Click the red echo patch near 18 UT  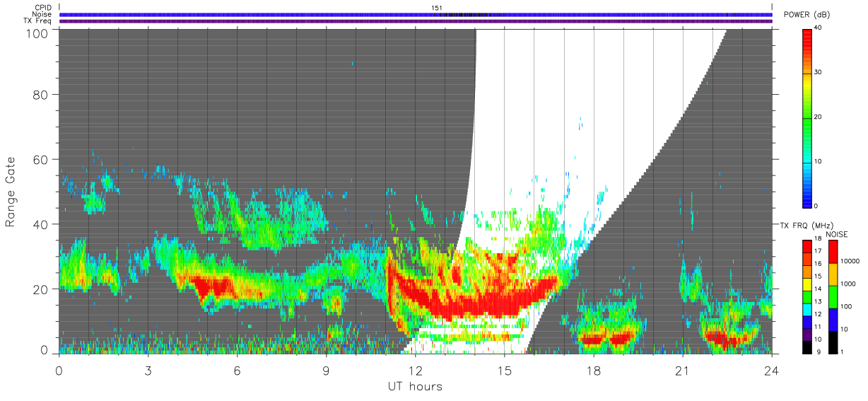pos(592,339)
